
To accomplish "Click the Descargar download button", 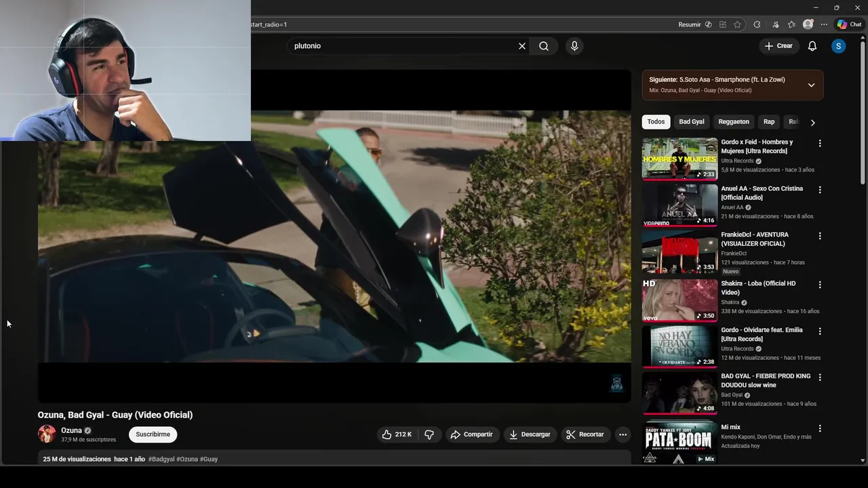I will [530, 434].
